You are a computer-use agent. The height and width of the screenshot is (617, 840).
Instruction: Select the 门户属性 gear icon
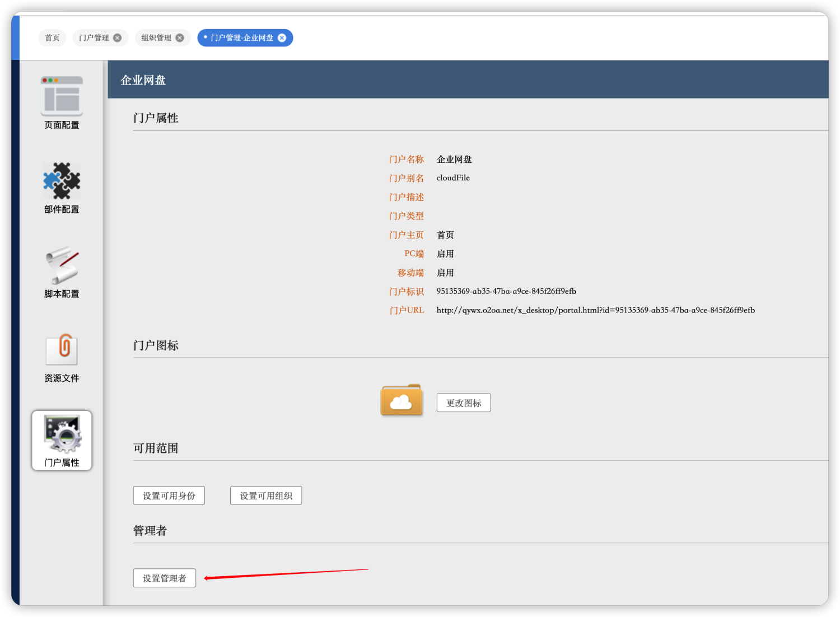tap(62, 434)
